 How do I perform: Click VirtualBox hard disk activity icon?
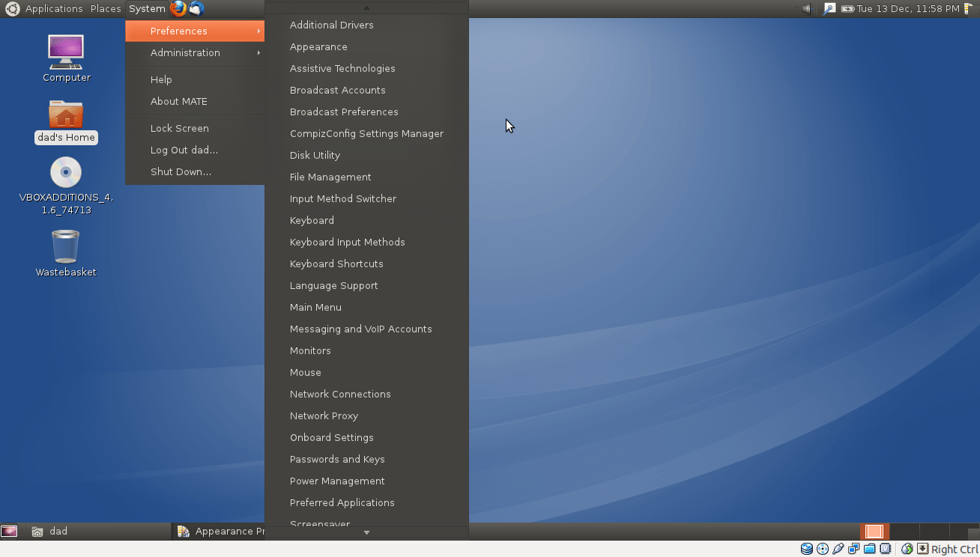pos(806,549)
